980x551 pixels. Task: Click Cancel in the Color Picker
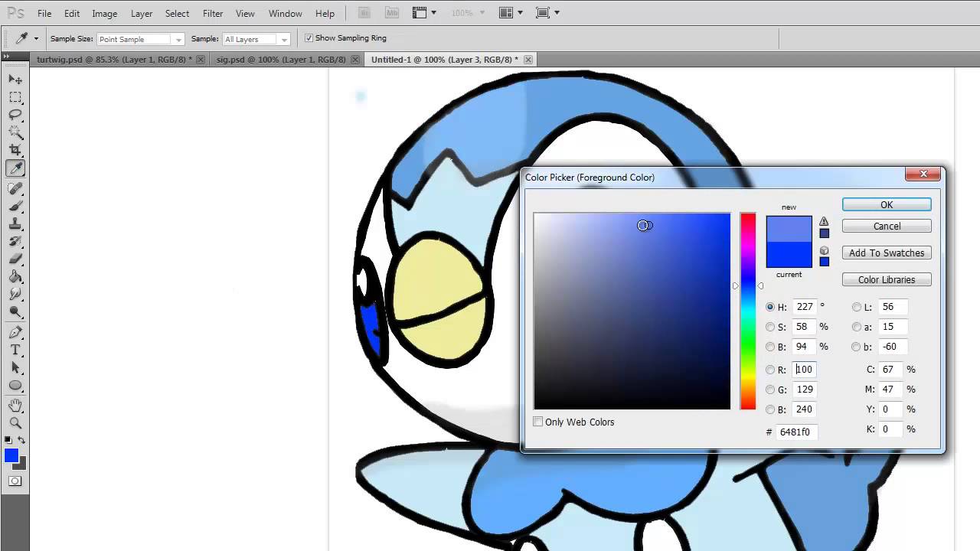pyautogui.click(x=887, y=226)
